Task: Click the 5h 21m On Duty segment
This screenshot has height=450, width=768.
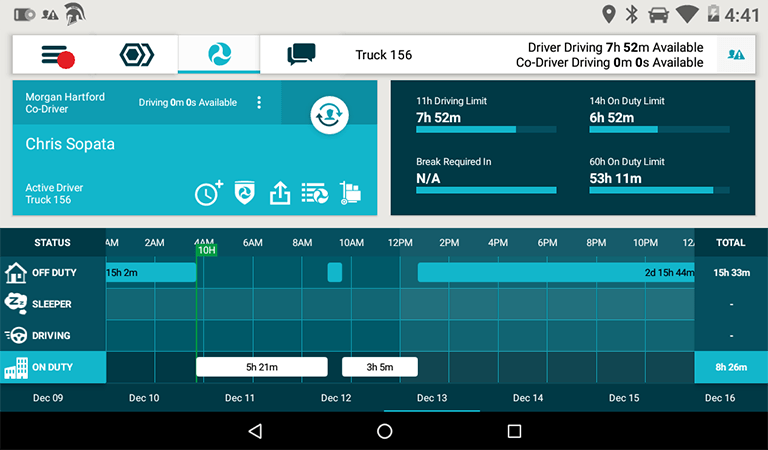Action: [262, 367]
